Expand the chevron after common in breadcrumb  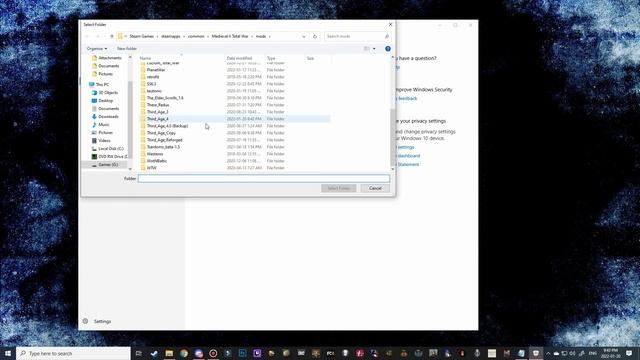[x=208, y=36]
